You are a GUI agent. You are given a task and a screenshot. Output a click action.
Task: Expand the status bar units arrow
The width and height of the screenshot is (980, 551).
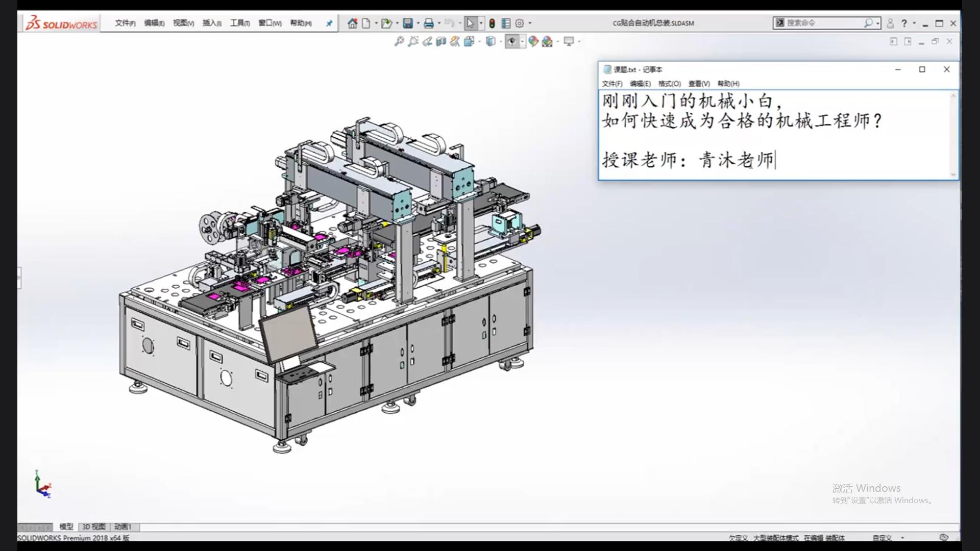[902, 538]
